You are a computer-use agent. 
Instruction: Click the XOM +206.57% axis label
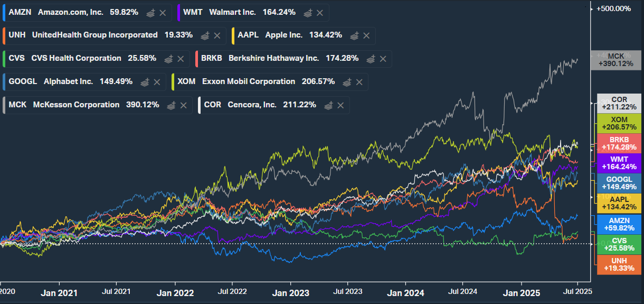[x=619, y=124]
